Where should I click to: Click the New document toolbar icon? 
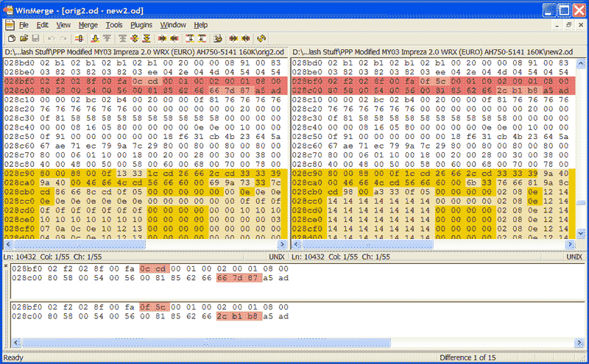[12, 38]
